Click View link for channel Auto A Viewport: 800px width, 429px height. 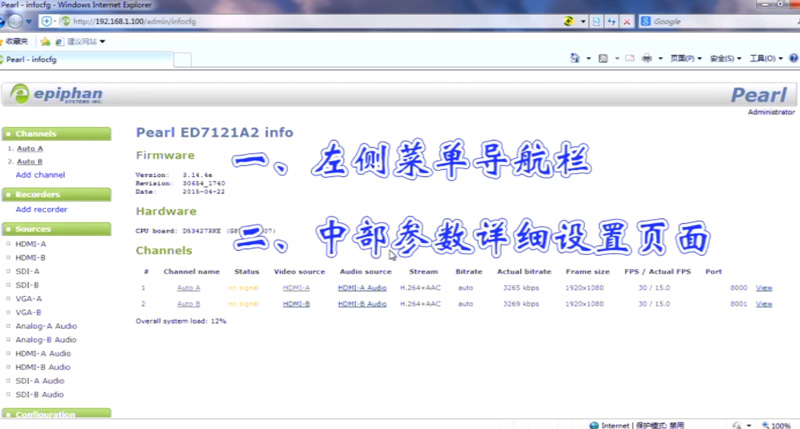[764, 288]
